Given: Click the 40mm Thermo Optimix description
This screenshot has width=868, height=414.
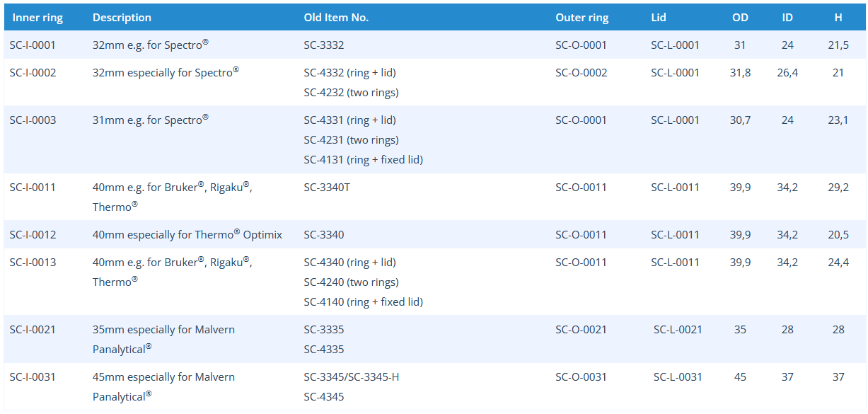Looking at the screenshot, I should click(187, 235).
